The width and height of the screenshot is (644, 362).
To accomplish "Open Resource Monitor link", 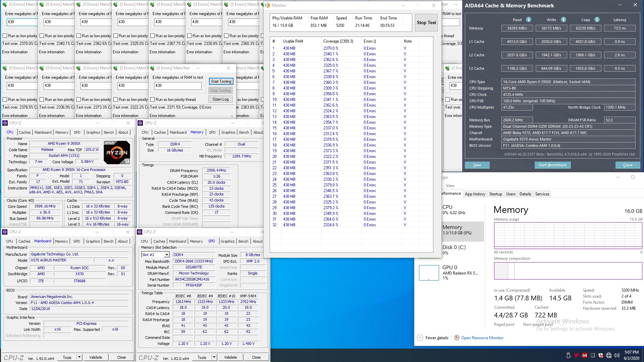I will [x=482, y=338].
